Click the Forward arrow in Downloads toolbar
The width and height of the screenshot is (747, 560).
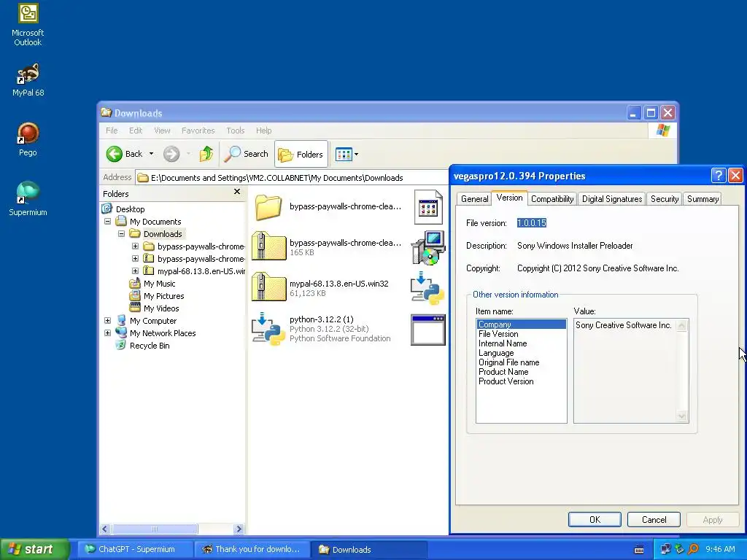171,154
